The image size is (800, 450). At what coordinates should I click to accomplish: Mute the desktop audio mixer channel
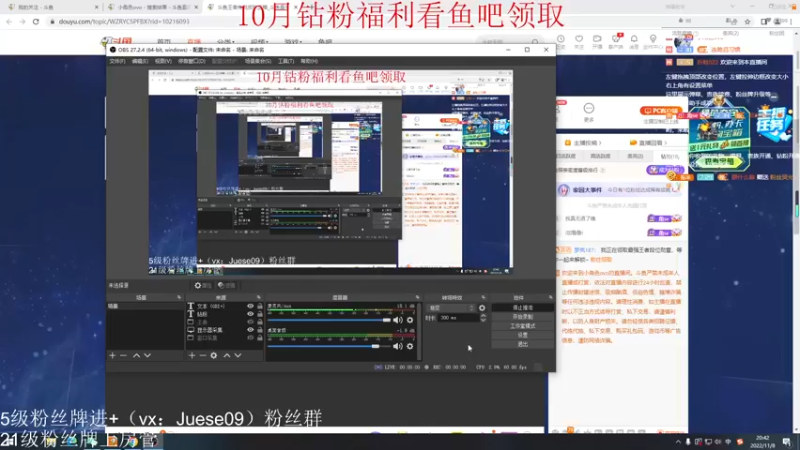coord(397,346)
